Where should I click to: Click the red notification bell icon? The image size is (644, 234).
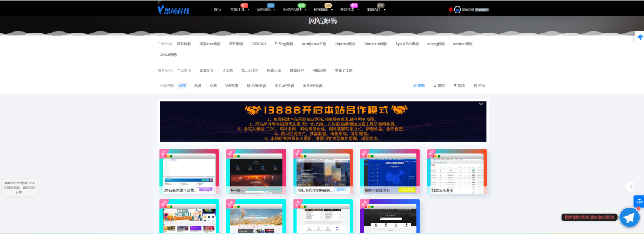click(450, 9)
